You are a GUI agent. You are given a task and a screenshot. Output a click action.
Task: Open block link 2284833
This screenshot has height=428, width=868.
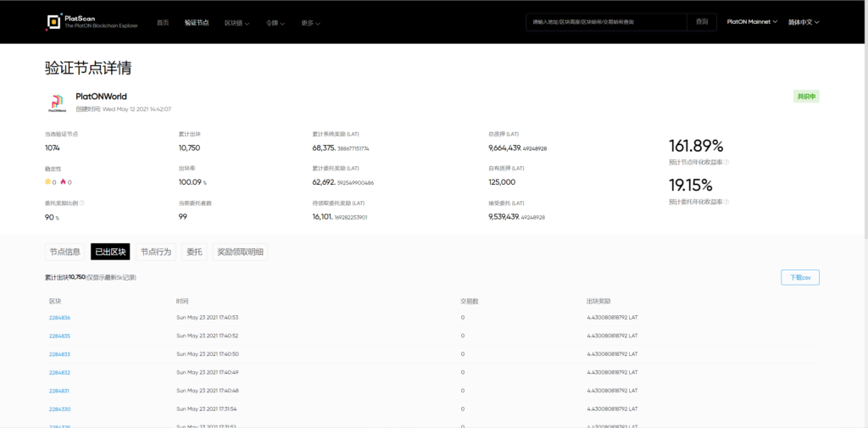pyautogui.click(x=60, y=354)
